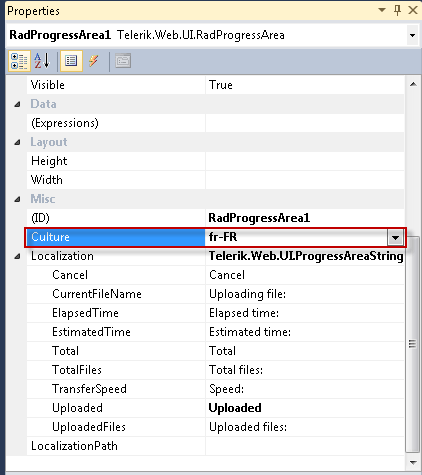Edit the 'Uploading file:' value
The height and width of the screenshot is (475, 422).
point(305,294)
